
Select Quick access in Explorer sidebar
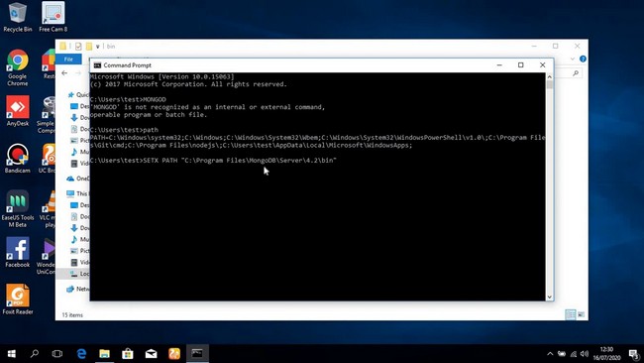click(78, 94)
